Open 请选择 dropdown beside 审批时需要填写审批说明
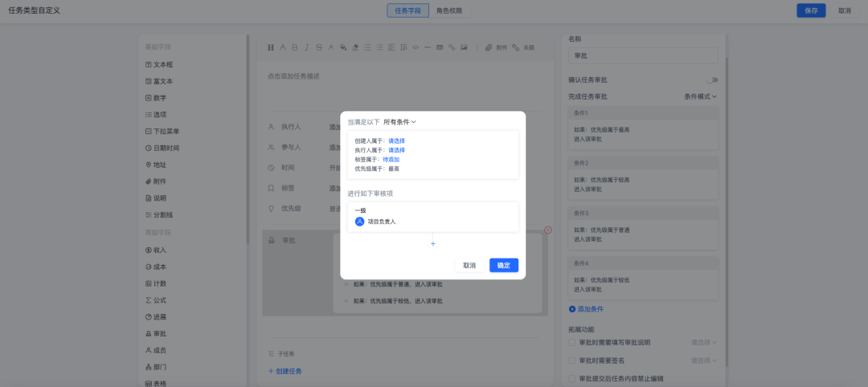The image size is (868, 387). coord(703,343)
